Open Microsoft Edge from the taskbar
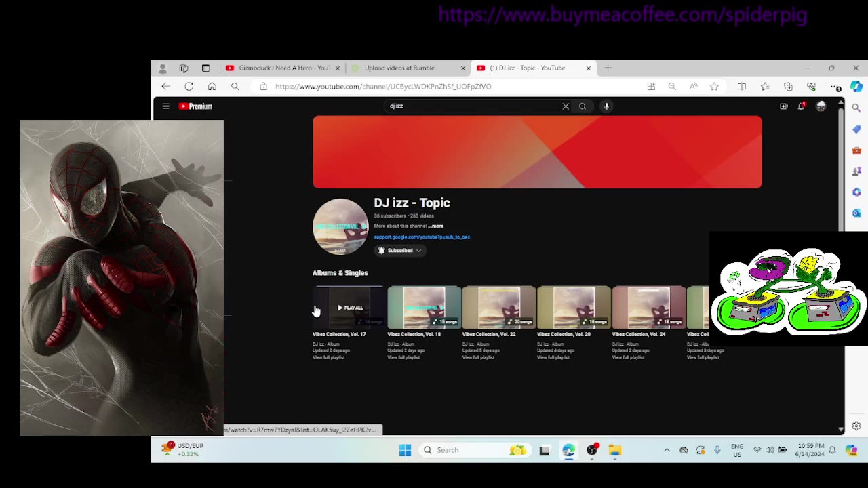Screen dimensions: 868x488 pos(568,450)
